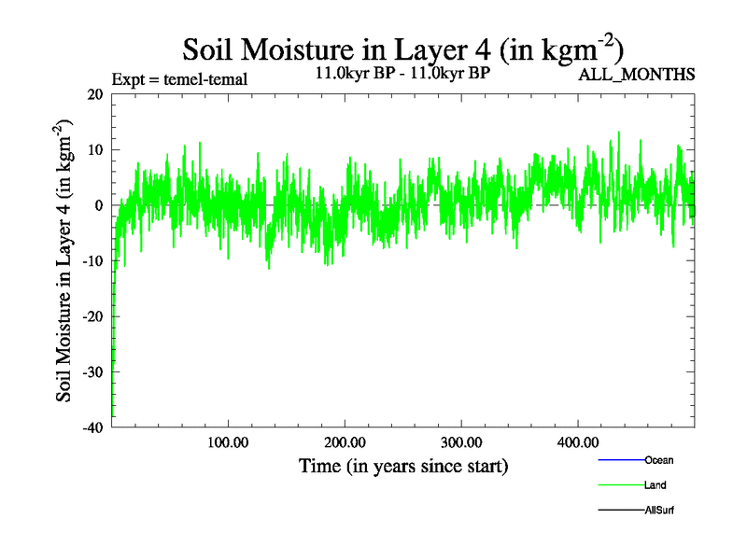
Task: Click the plot title Soil Moisture in Layer 4
Action: (402, 49)
